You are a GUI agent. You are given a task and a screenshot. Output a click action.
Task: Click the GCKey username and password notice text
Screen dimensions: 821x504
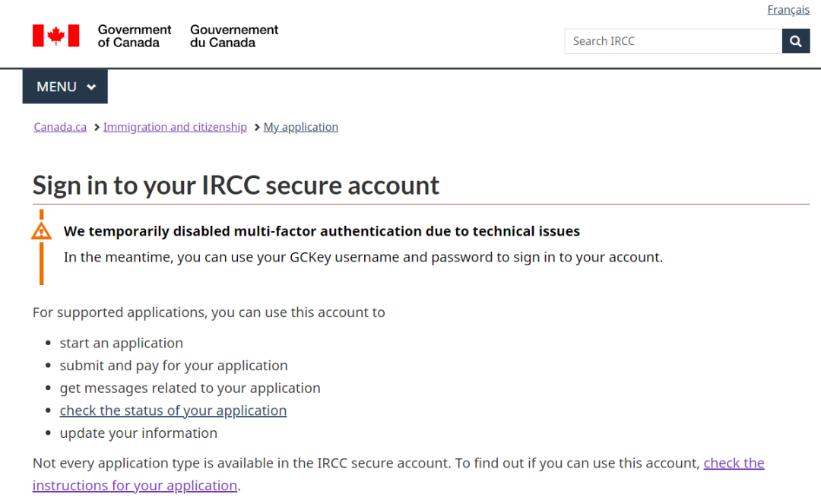(x=363, y=257)
